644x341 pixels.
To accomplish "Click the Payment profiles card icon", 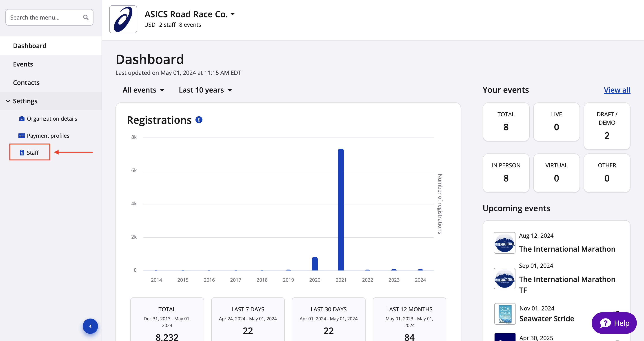I will click(x=22, y=136).
